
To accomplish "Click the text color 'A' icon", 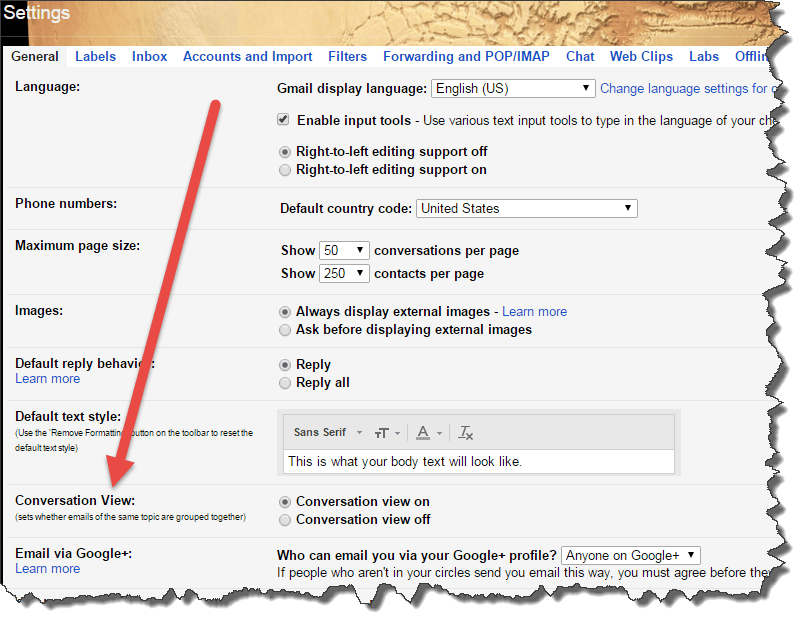I will pos(423,433).
